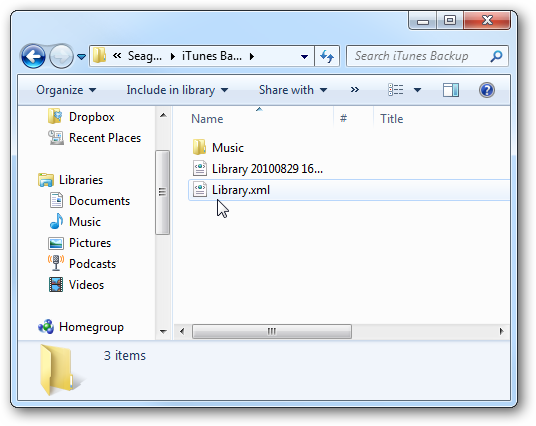Click the Refresh button beside address bar

[x=327, y=56]
